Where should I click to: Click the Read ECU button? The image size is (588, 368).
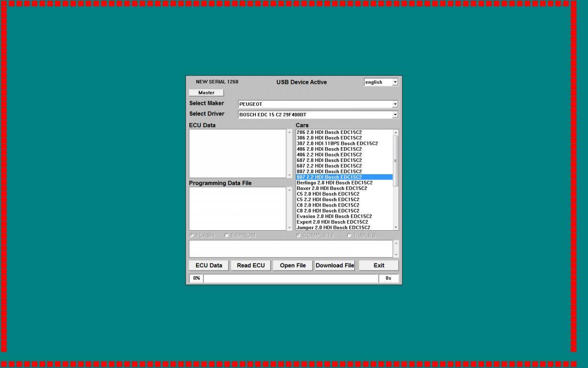(251, 265)
